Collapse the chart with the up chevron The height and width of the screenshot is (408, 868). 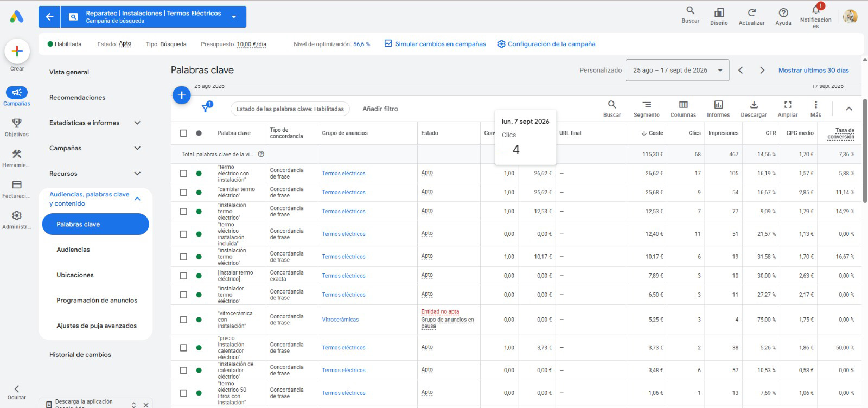849,109
